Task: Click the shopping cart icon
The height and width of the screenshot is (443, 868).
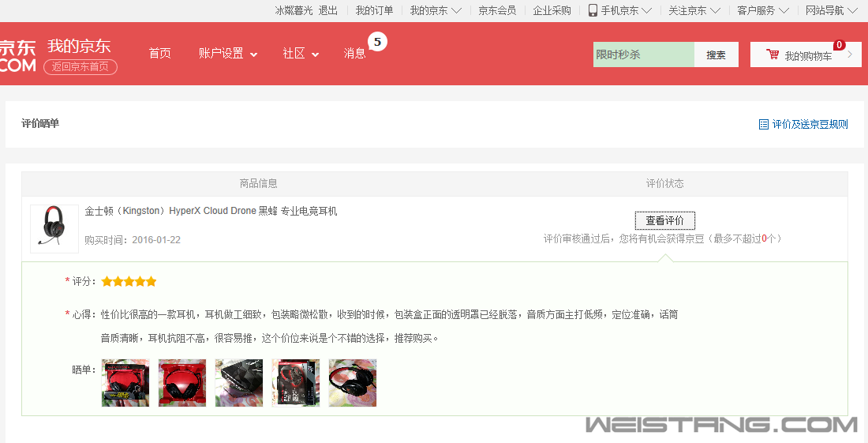Action: pos(773,54)
